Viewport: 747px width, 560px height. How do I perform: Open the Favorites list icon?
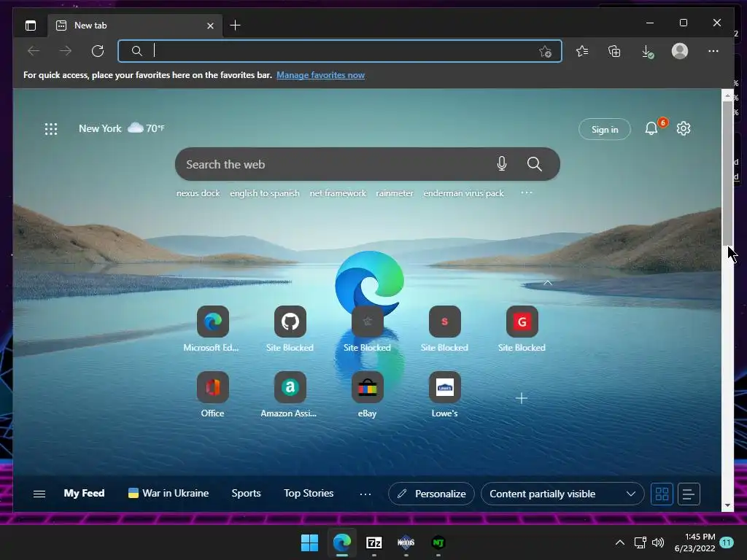click(582, 51)
